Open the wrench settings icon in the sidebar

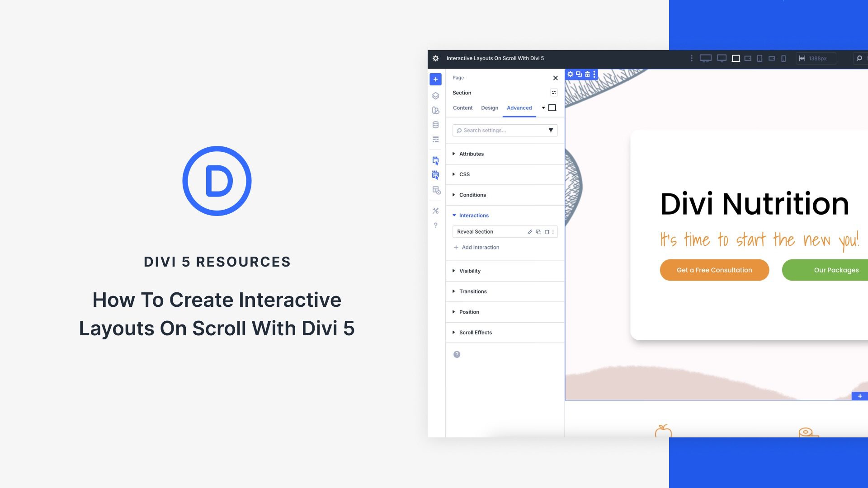(x=435, y=210)
